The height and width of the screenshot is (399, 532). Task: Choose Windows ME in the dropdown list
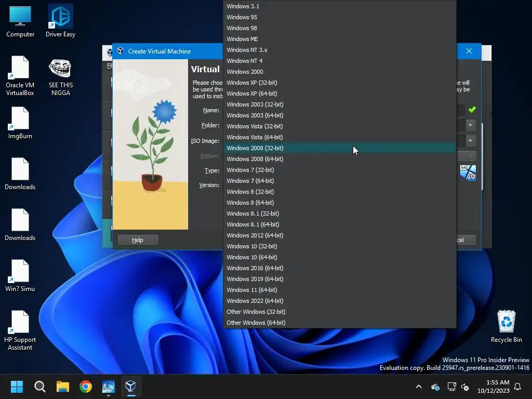pyautogui.click(x=340, y=39)
